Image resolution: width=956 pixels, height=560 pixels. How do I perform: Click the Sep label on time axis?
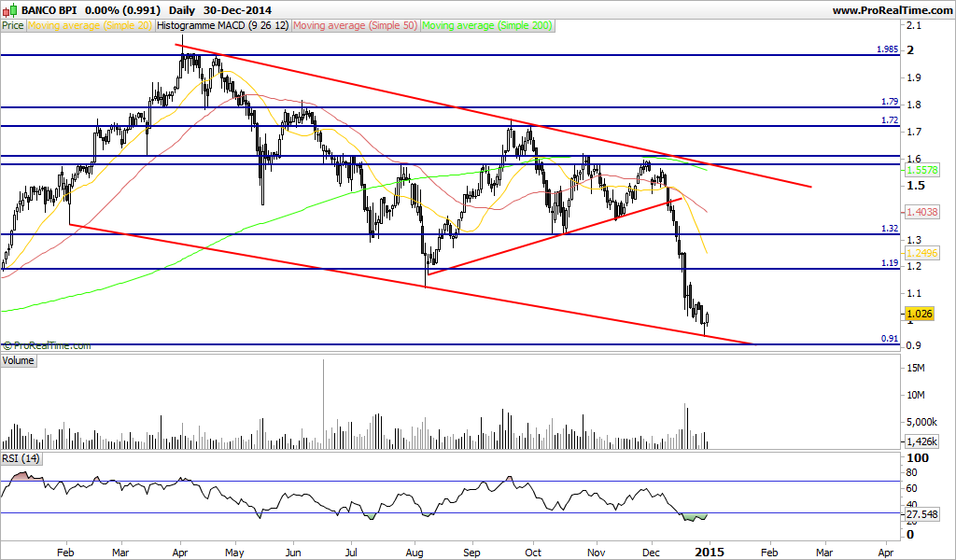[x=471, y=553]
